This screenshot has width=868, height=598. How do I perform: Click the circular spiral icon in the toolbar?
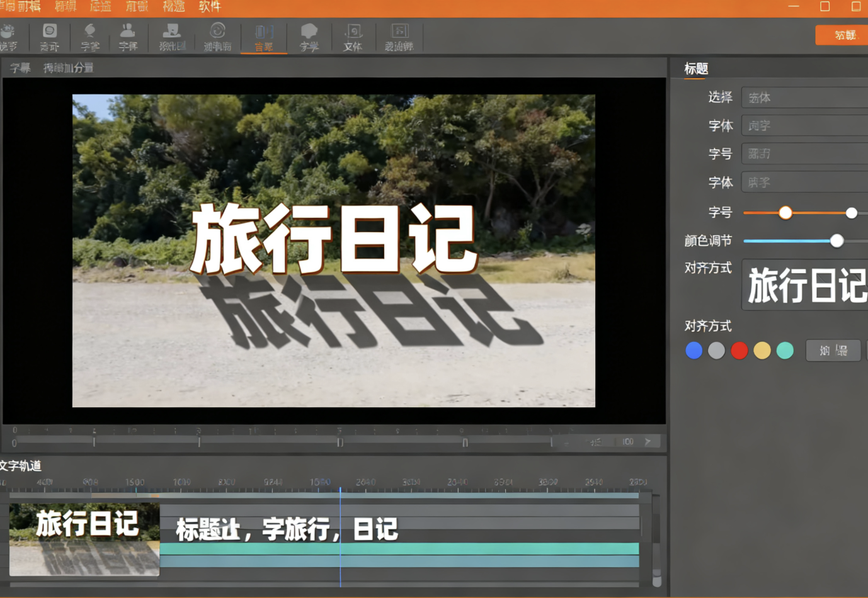coord(217,37)
